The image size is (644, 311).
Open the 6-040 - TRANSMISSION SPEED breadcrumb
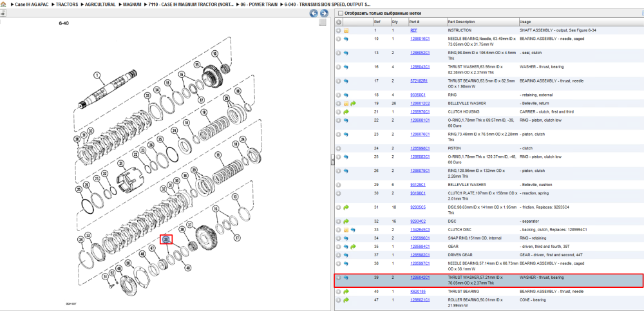pyautogui.click(x=327, y=4)
